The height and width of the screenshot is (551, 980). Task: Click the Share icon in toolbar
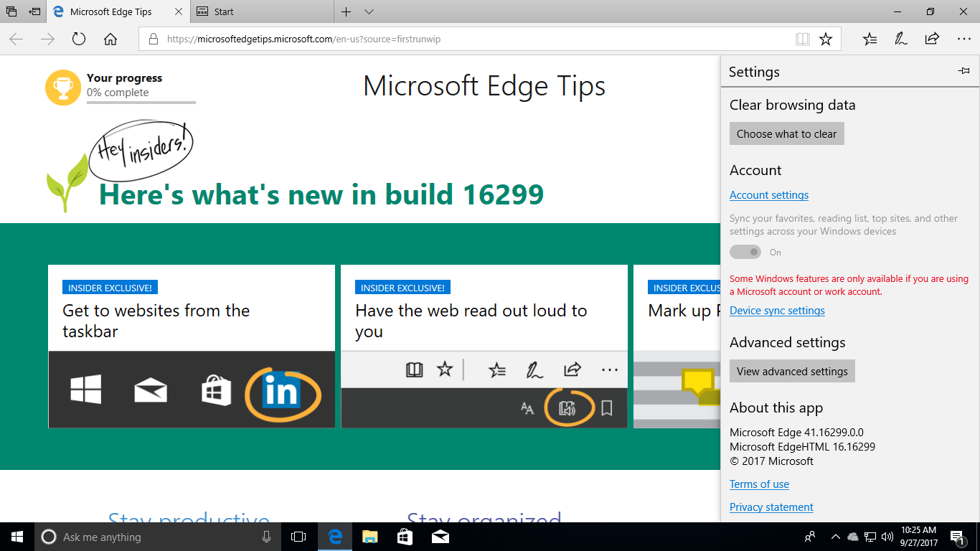point(932,39)
